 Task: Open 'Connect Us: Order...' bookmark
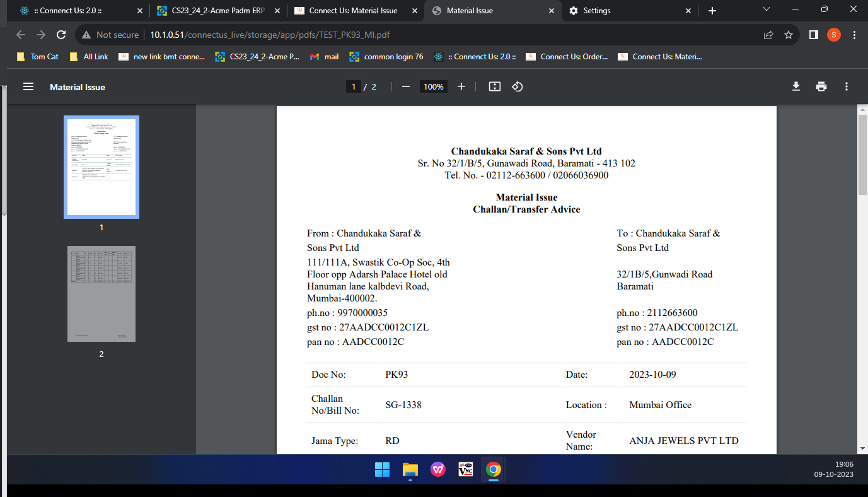pos(567,57)
